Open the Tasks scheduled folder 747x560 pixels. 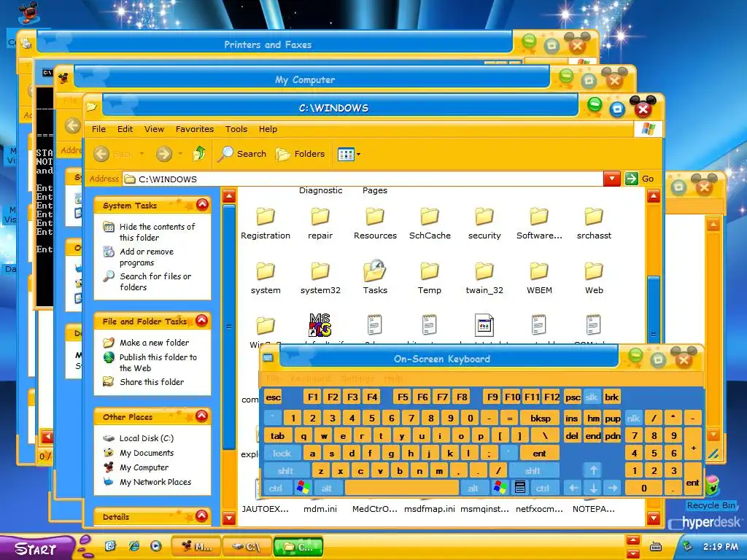pyautogui.click(x=375, y=278)
